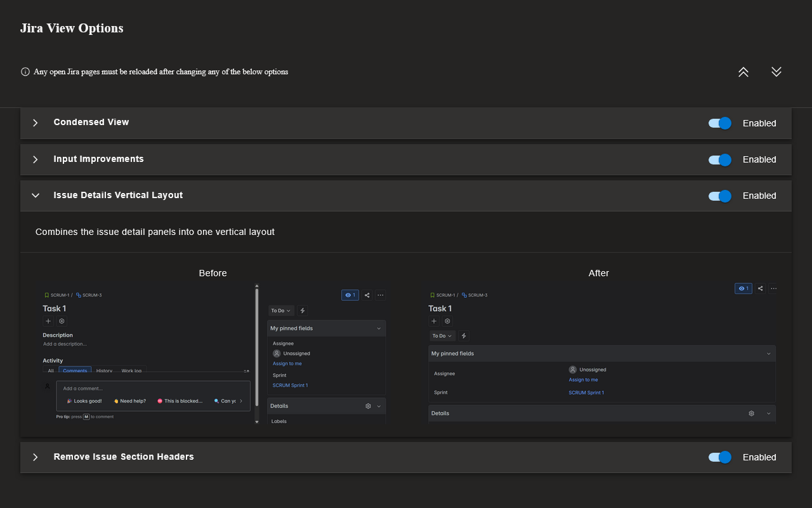Click the "Any open Jira pages must be reloaded" notice

coord(161,72)
